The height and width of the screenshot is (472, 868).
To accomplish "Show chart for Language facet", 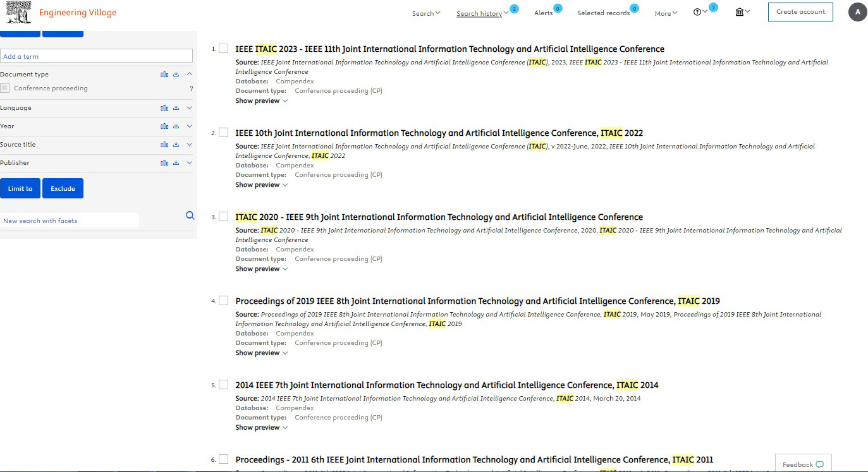I will pyautogui.click(x=164, y=108).
